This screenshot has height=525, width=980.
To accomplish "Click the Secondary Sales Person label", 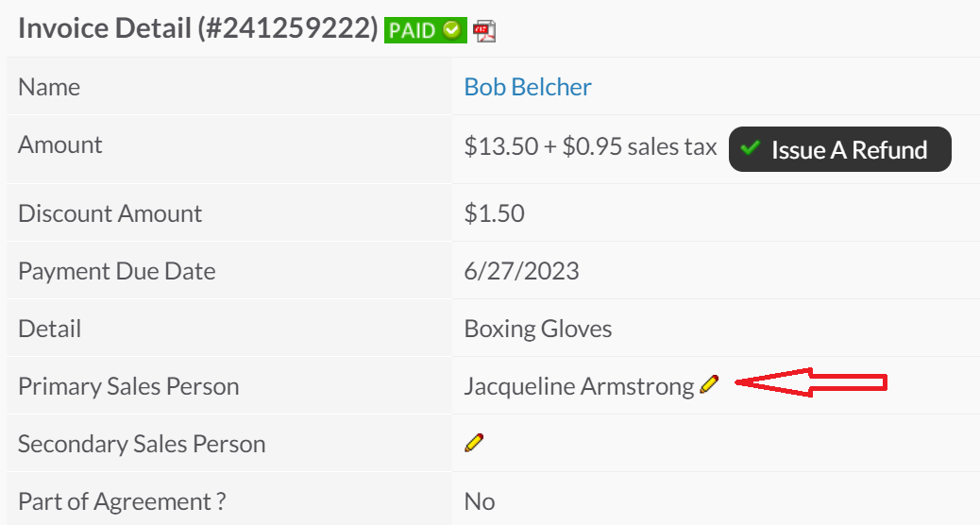I will 142,444.
